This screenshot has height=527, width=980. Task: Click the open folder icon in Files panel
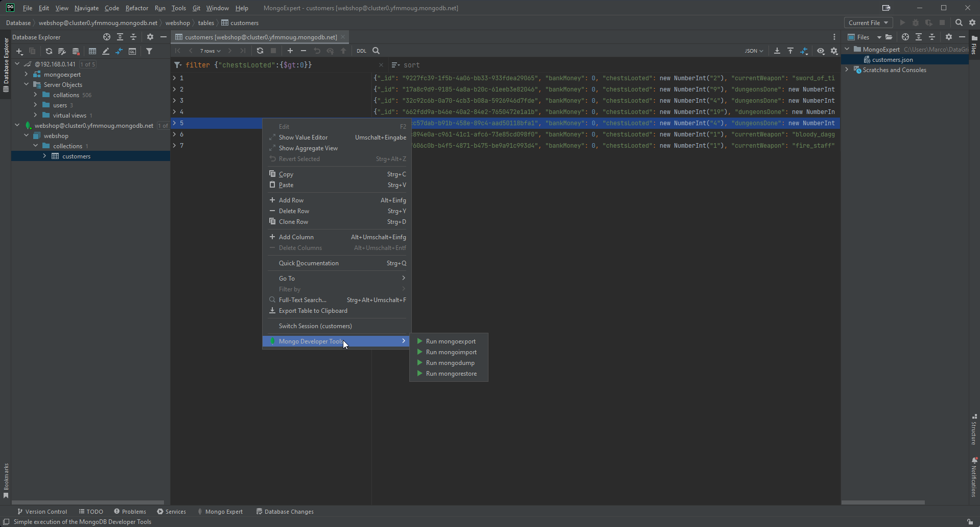889,37
